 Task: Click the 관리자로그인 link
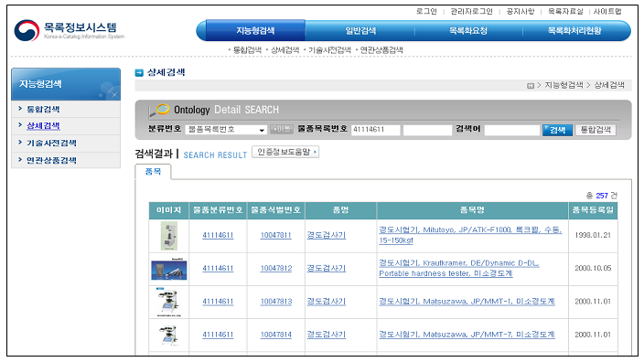471,11
